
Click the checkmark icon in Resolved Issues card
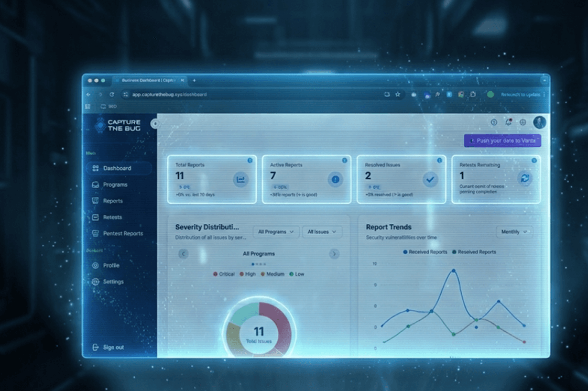[430, 180]
